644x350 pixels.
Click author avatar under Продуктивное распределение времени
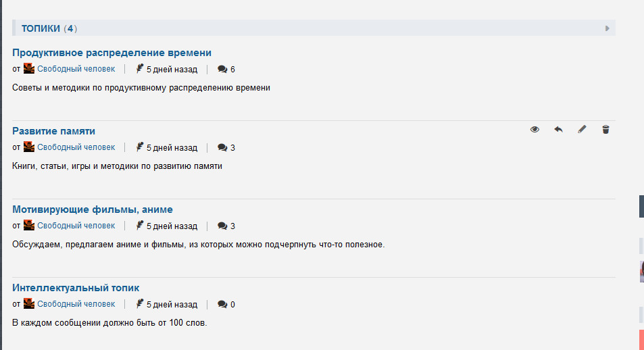click(29, 69)
